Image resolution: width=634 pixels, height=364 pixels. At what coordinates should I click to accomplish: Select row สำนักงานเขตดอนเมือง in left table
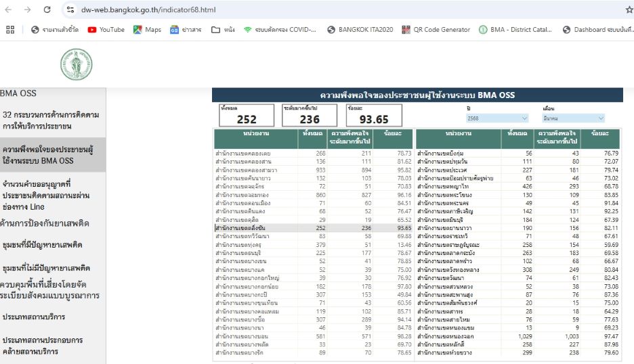(x=314, y=203)
